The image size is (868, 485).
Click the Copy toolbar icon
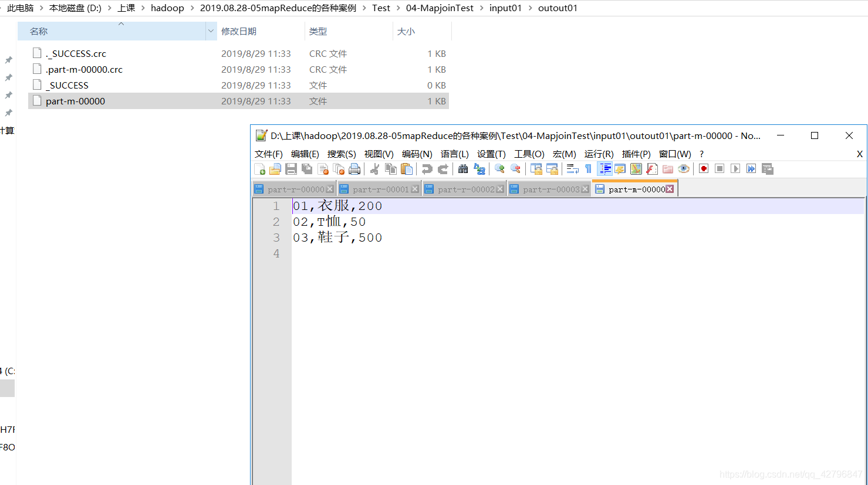(390, 169)
